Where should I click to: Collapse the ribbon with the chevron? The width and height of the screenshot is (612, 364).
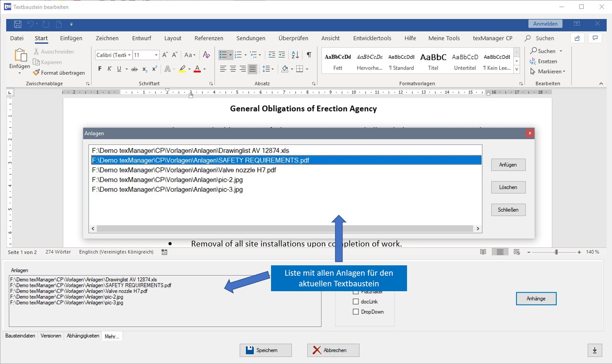pos(601,83)
